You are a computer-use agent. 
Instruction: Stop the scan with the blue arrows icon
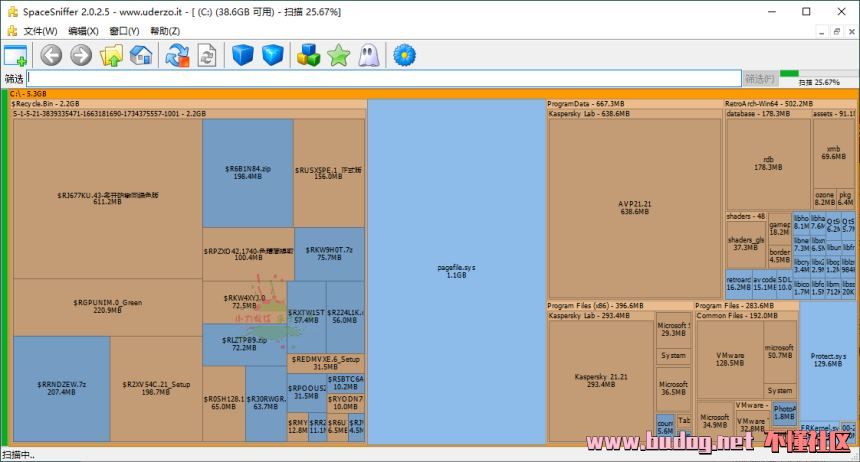tap(177, 55)
